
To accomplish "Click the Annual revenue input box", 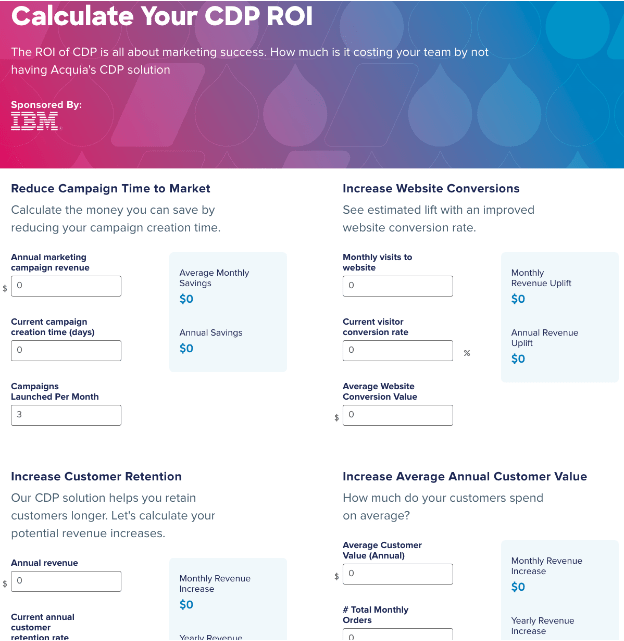I will click(66, 581).
